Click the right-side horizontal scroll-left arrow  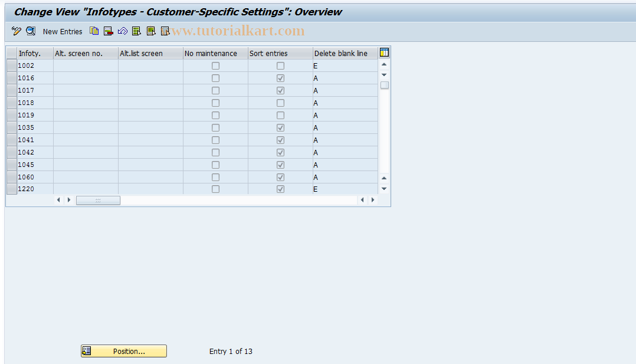tap(362, 200)
